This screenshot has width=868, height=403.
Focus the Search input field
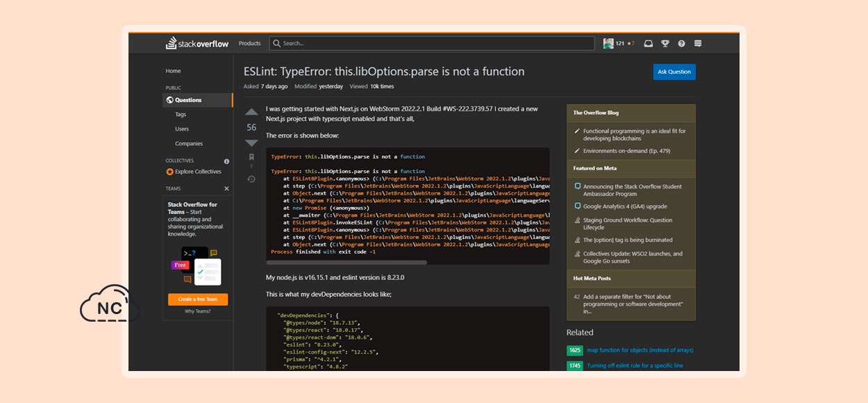click(432, 43)
